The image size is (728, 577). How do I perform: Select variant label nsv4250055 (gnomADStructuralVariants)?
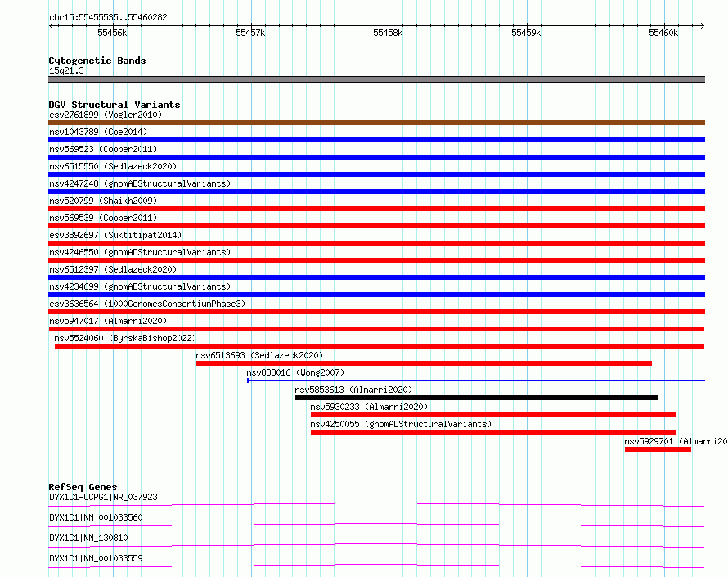coord(401,424)
